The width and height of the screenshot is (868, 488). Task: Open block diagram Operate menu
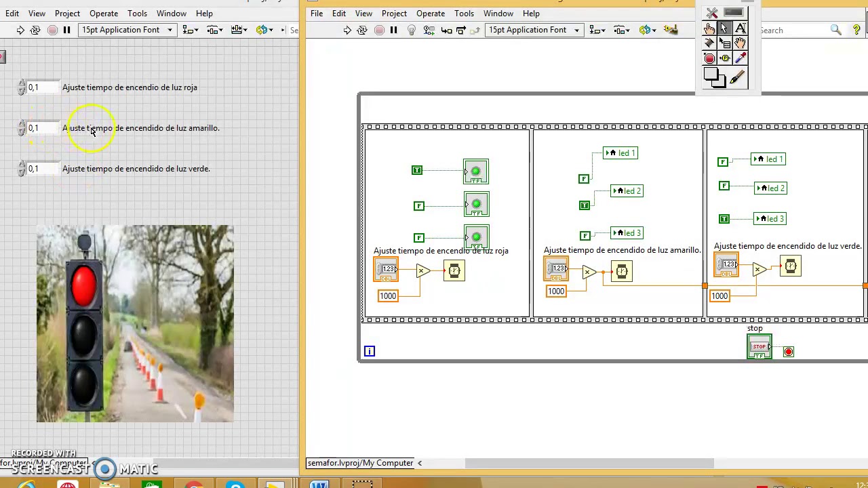[x=431, y=14]
